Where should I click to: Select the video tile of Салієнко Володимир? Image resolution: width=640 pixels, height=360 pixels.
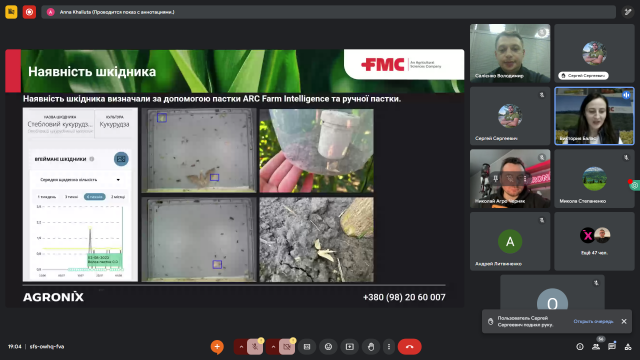click(510, 53)
